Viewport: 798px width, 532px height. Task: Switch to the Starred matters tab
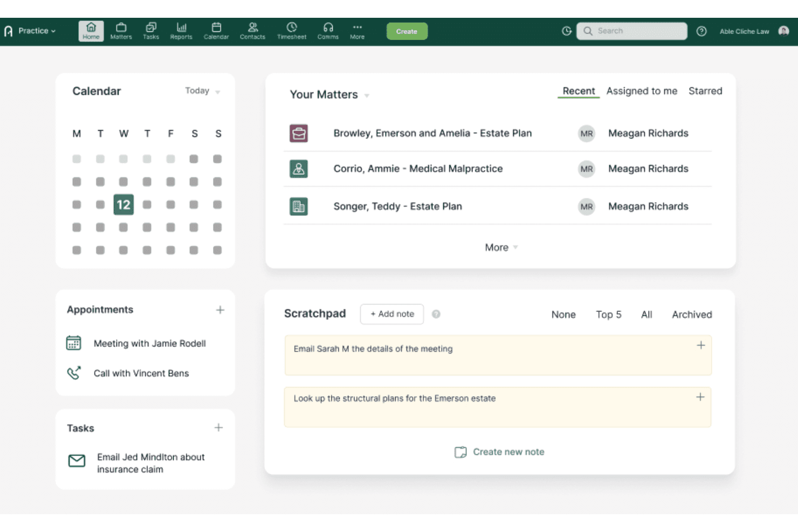(705, 91)
